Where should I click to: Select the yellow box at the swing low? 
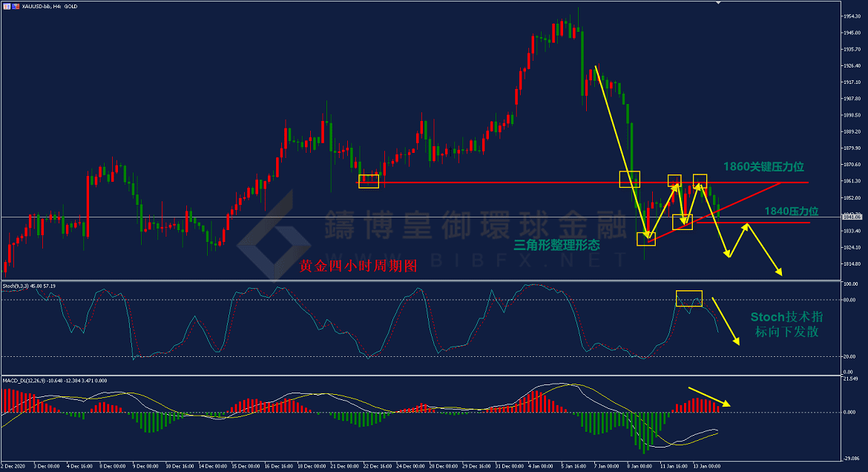pyautogui.click(x=646, y=239)
